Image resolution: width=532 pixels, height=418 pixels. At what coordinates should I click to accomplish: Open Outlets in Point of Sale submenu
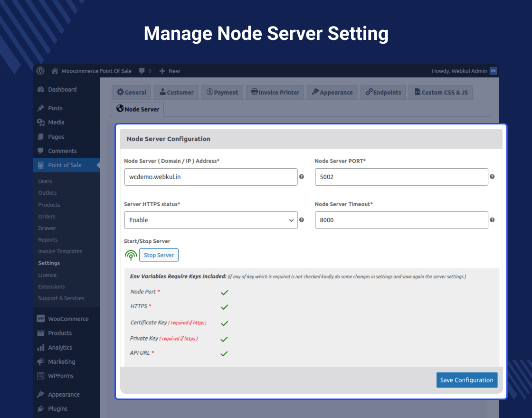point(47,193)
